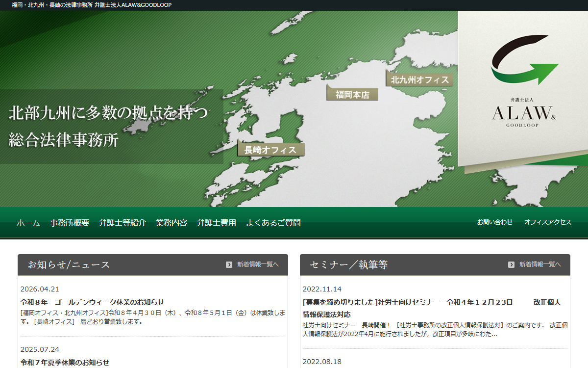Click the ALAW & GOODLOOP logo
The width and height of the screenshot is (588, 368).
(x=524, y=81)
